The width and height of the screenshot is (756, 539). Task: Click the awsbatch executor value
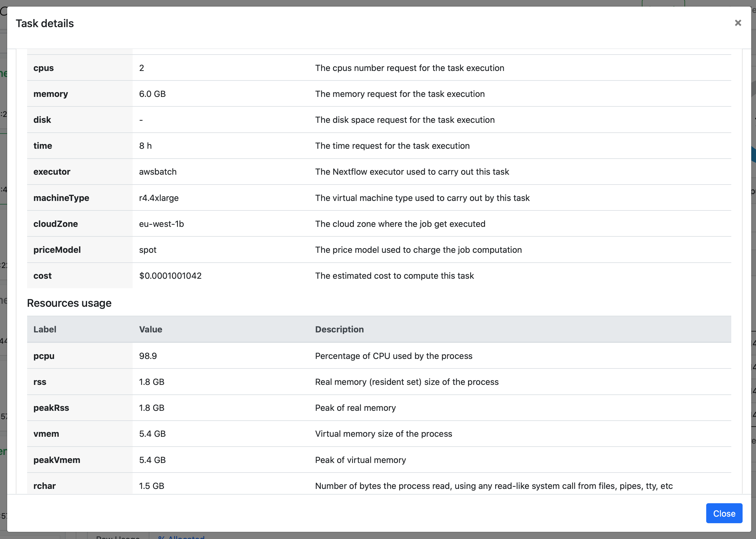click(x=158, y=172)
